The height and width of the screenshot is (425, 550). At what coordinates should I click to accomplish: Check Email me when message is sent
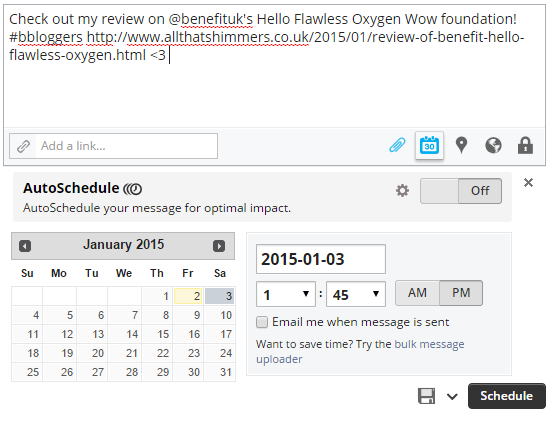coord(262,322)
